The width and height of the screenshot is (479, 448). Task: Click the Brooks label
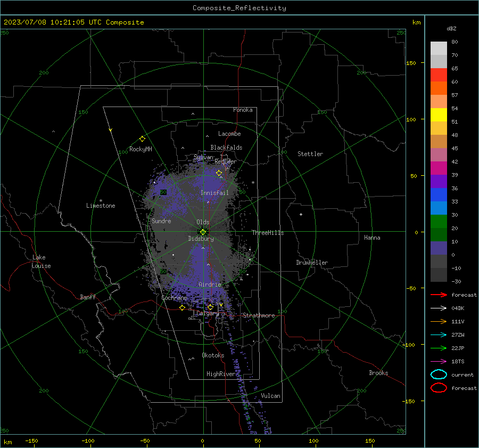tap(378, 373)
